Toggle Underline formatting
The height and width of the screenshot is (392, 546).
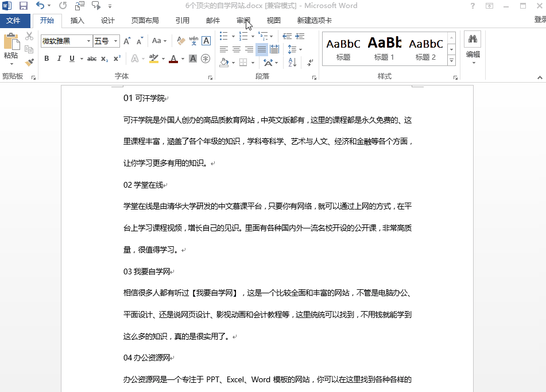click(72, 59)
